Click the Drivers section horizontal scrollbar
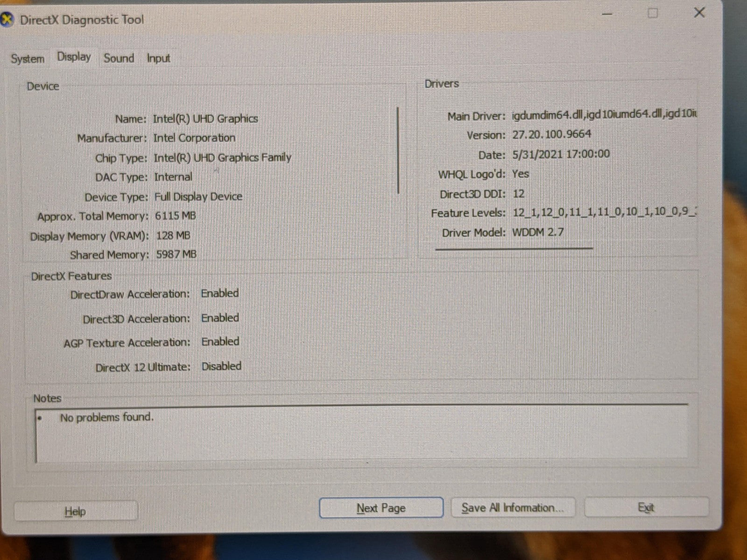747x560 pixels. (x=514, y=249)
